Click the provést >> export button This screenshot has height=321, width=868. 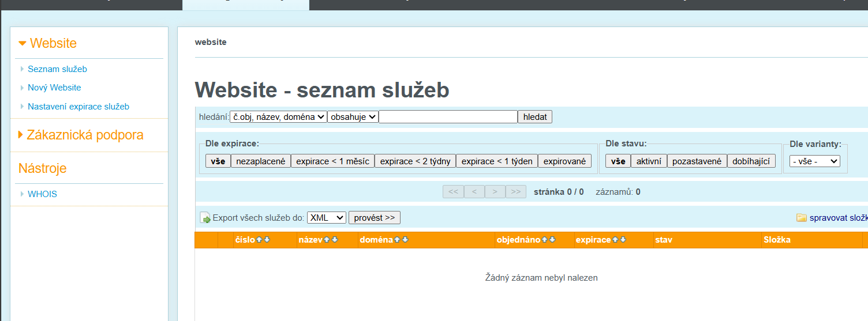point(374,218)
